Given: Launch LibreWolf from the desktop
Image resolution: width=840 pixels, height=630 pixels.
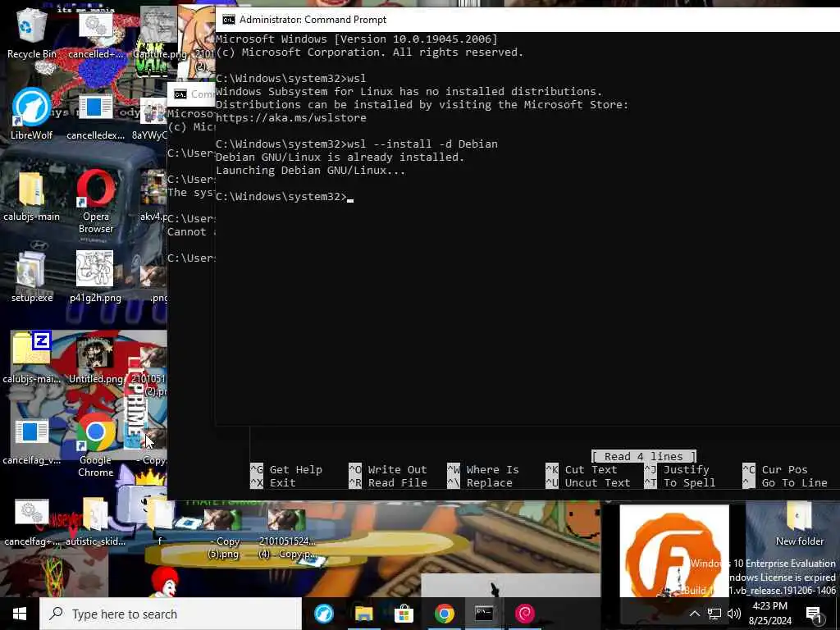Looking at the screenshot, I should [x=31, y=114].
